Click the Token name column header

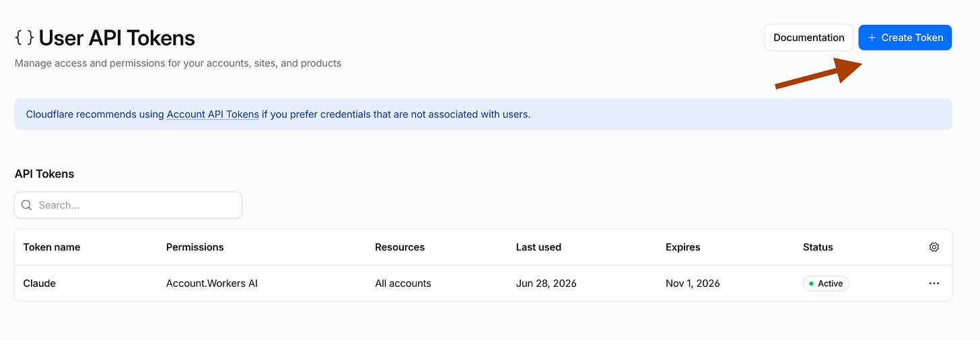click(x=52, y=247)
